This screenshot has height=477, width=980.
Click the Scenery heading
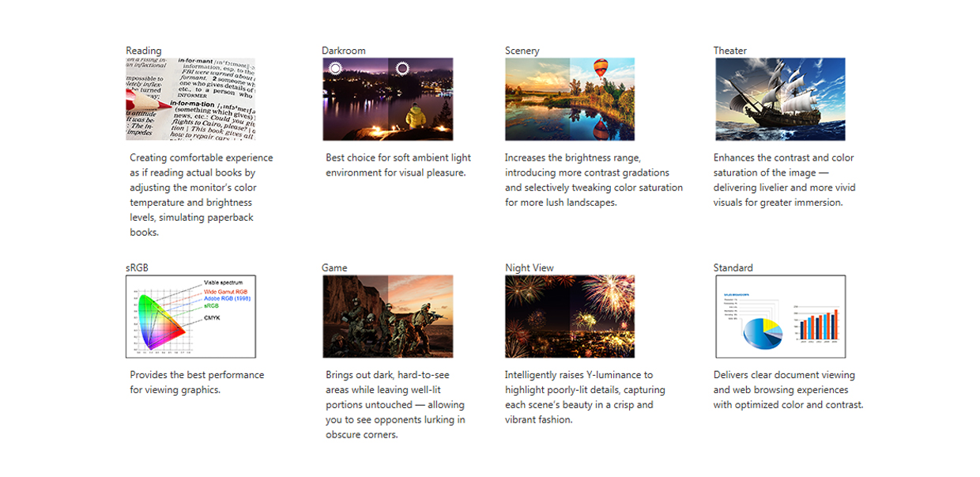(522, 51)
